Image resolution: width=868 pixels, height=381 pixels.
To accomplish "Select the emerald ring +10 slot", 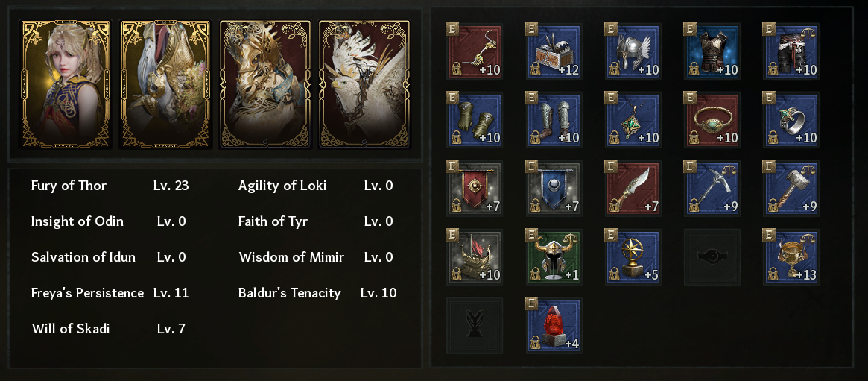I will click(x=791, y=120).
